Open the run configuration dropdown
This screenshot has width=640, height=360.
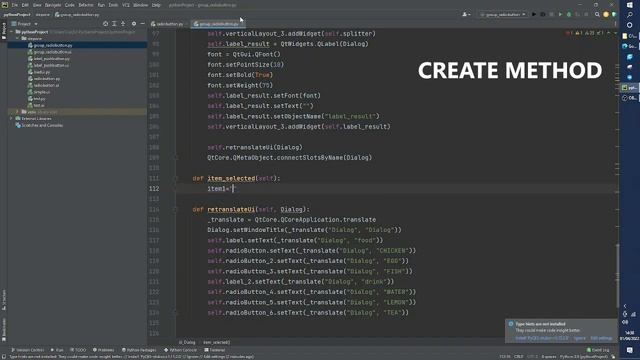pyautogui.click(x=503, y=15)
